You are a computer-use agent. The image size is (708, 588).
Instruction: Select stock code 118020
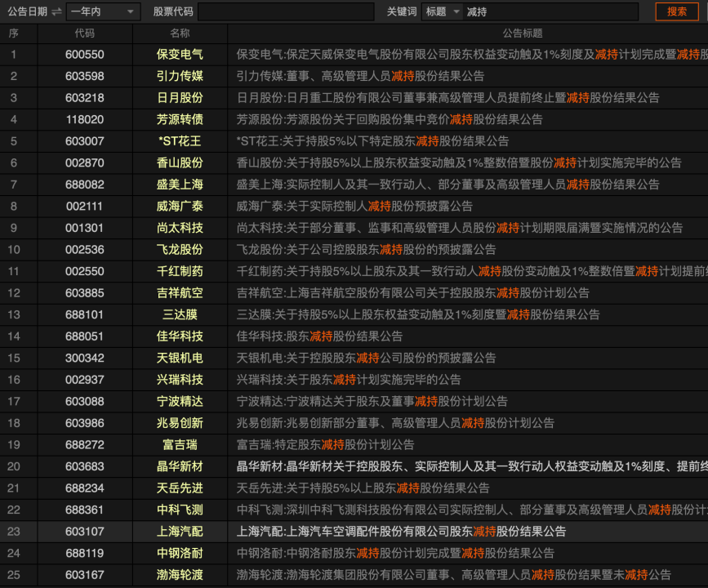pyautogui.click(x=84, y=120)
